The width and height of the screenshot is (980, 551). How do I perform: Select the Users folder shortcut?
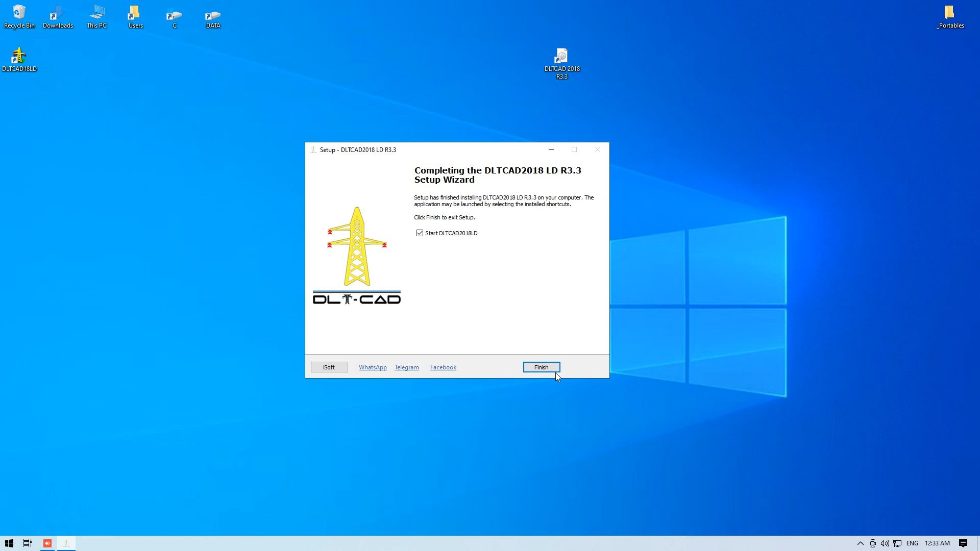pyautogui.click(x=135, y=14)
